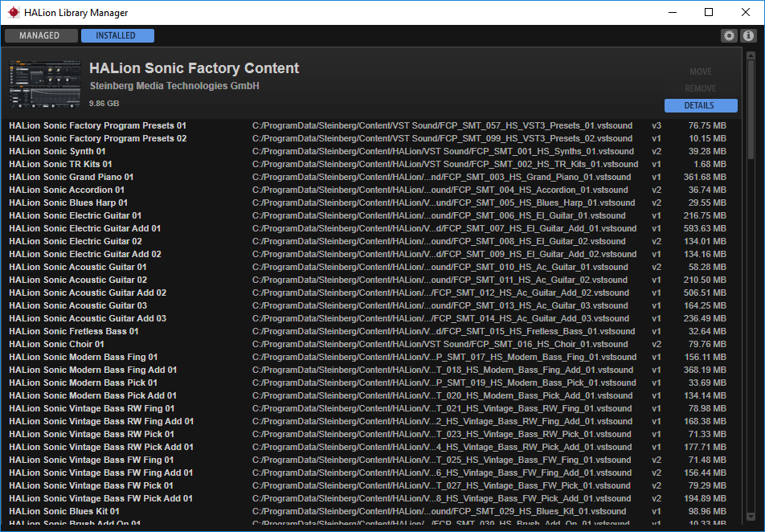Select HALion Sonic Accordion 01

point(67,190)
